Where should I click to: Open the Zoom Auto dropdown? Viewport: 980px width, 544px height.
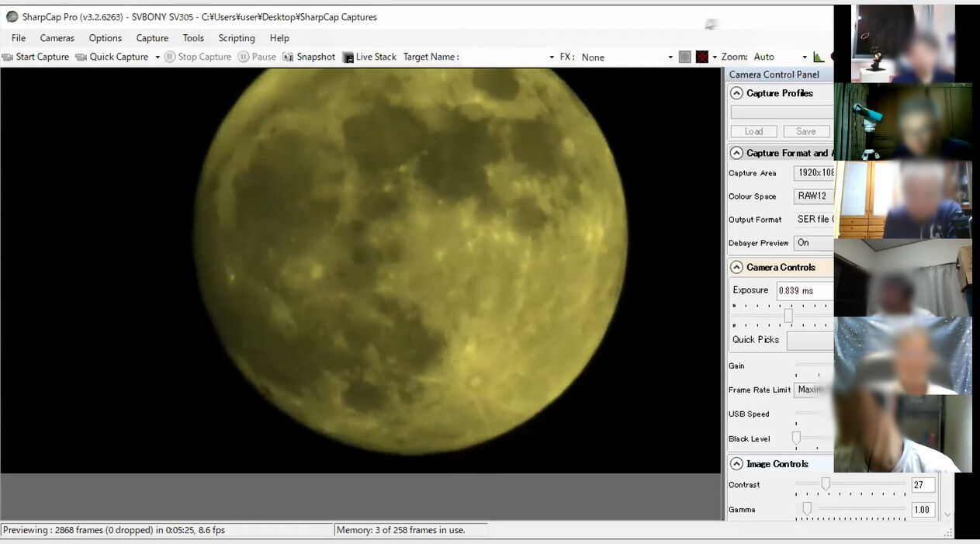click(780, 57)
